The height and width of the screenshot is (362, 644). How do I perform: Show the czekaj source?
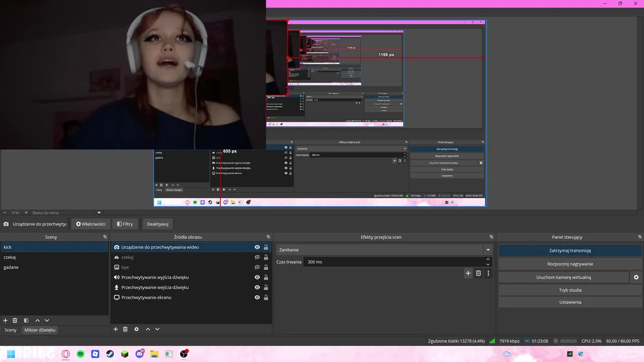(257, 257)
